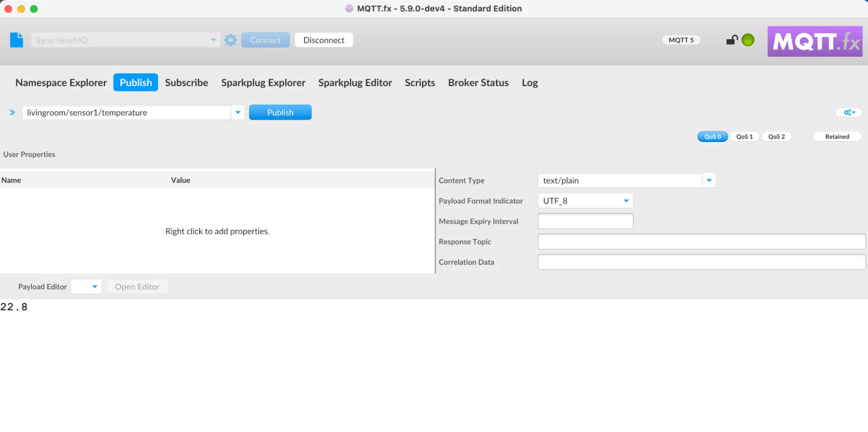Open the Payload Format Indicator UTF_8 dropdown

click(585, 201)
